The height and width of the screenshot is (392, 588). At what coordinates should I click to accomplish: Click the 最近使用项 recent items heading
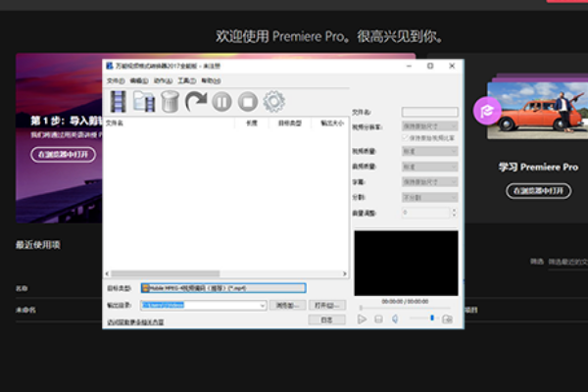38,245
